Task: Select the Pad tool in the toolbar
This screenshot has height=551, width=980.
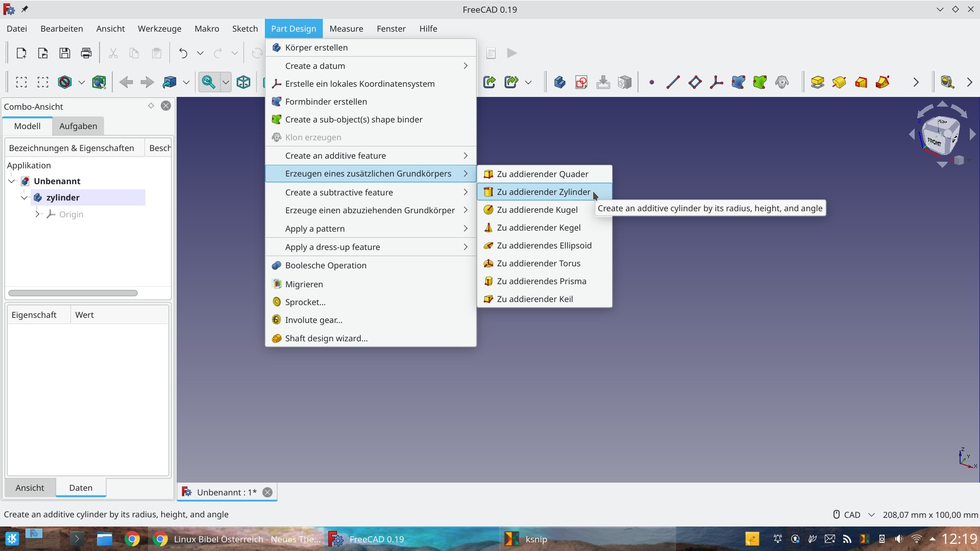Action: click(817, 82)
